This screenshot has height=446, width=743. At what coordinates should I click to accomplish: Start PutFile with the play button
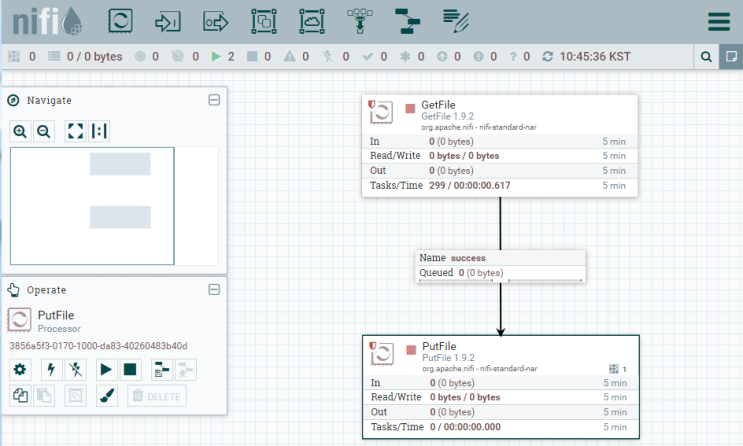tap(106, 370)
